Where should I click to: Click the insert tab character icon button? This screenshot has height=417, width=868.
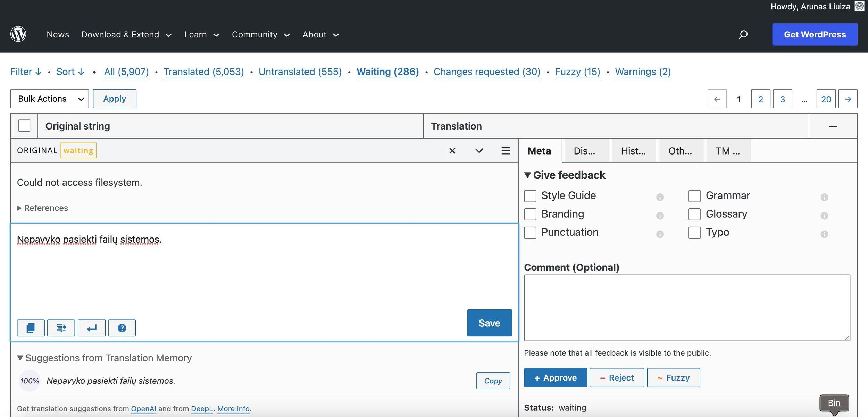click(61, 328)
